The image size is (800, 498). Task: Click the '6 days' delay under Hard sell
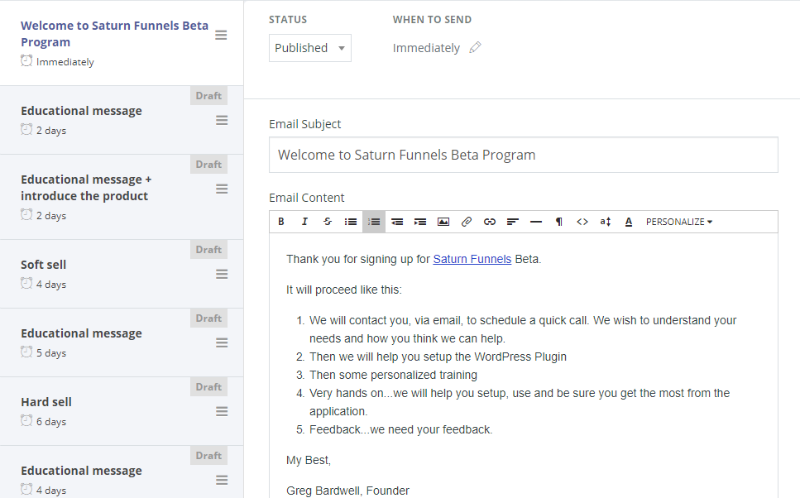point(51,421)
